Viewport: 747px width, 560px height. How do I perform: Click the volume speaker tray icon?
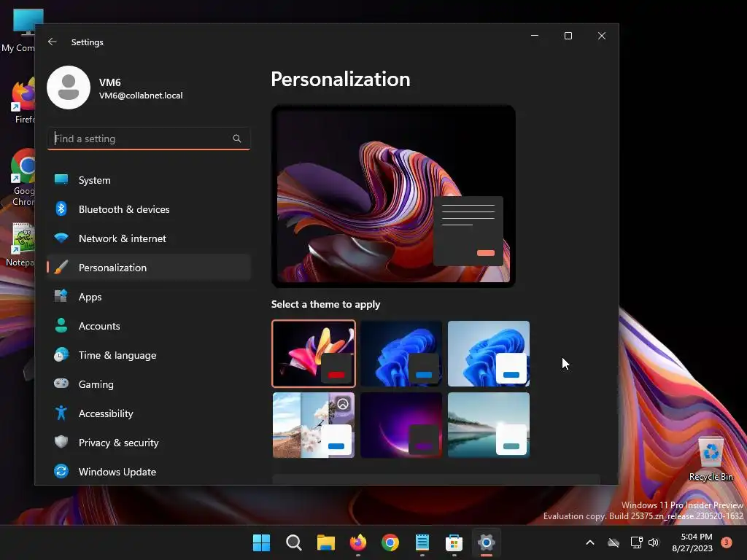tap(654, 542)
